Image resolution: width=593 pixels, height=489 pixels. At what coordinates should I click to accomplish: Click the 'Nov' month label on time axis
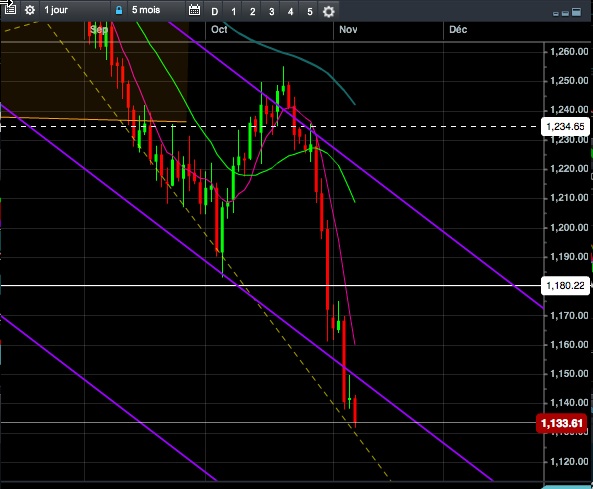pos(348,29)
